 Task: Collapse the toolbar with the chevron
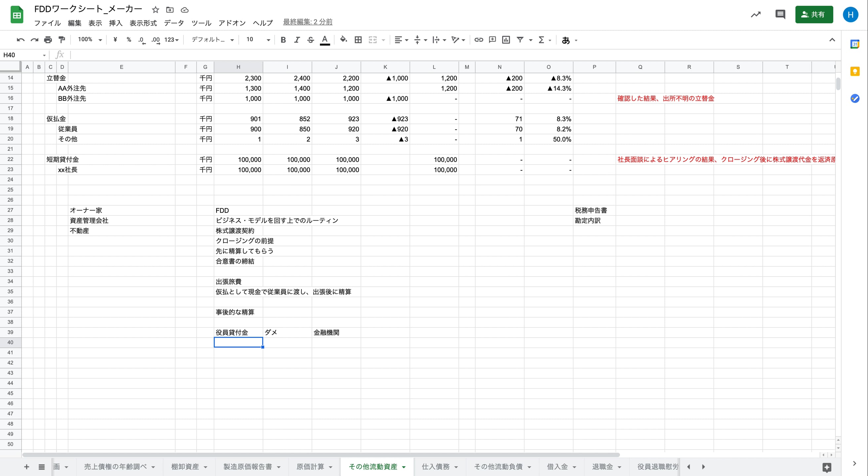(832, 39)
